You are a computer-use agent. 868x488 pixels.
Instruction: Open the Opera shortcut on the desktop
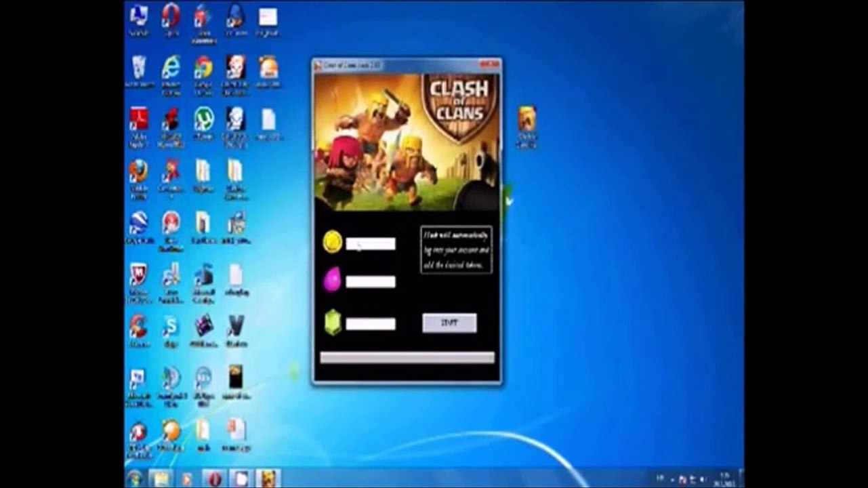click(x=171, y=19)
